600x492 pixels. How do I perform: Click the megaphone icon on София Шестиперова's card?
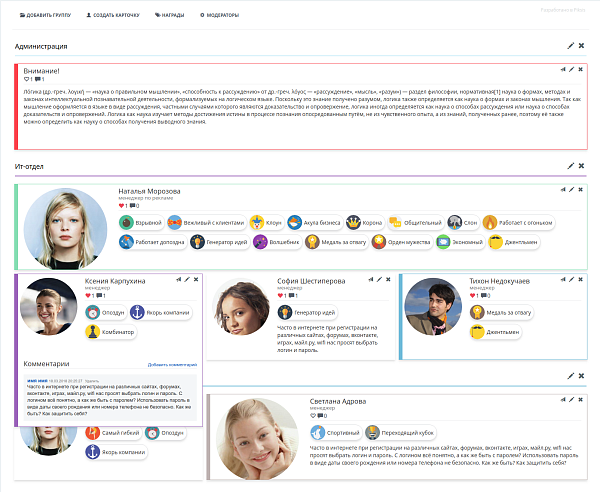click(x=371, y=280)
